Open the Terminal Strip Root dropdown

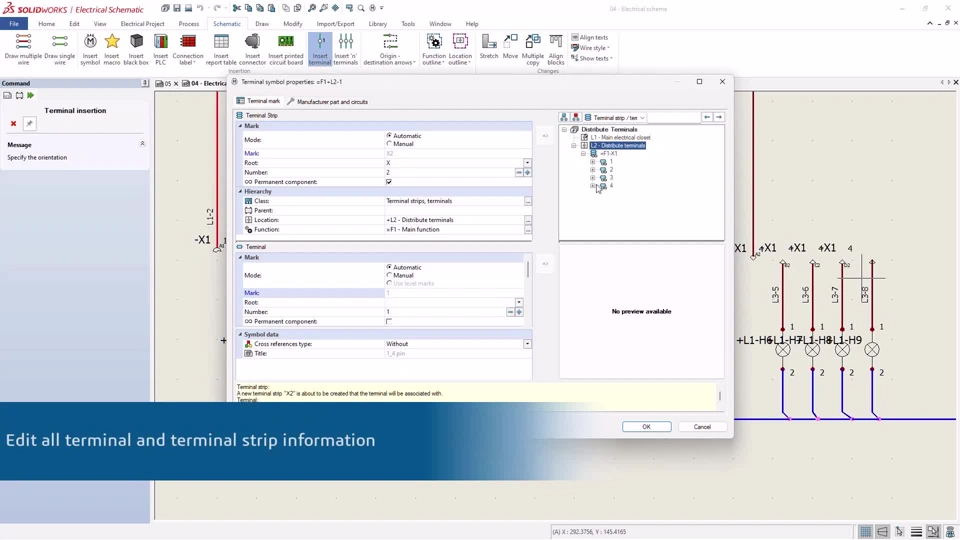tap(527, 163)
